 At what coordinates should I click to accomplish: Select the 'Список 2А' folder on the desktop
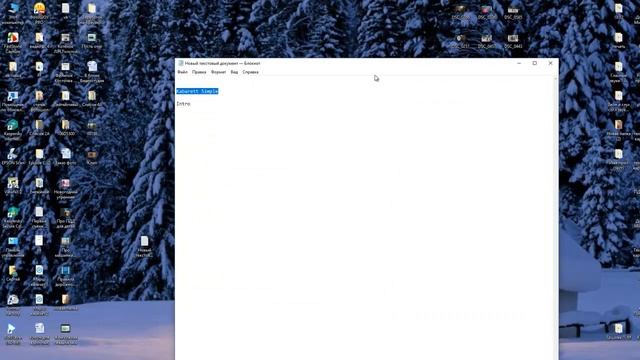coord(39,127)
